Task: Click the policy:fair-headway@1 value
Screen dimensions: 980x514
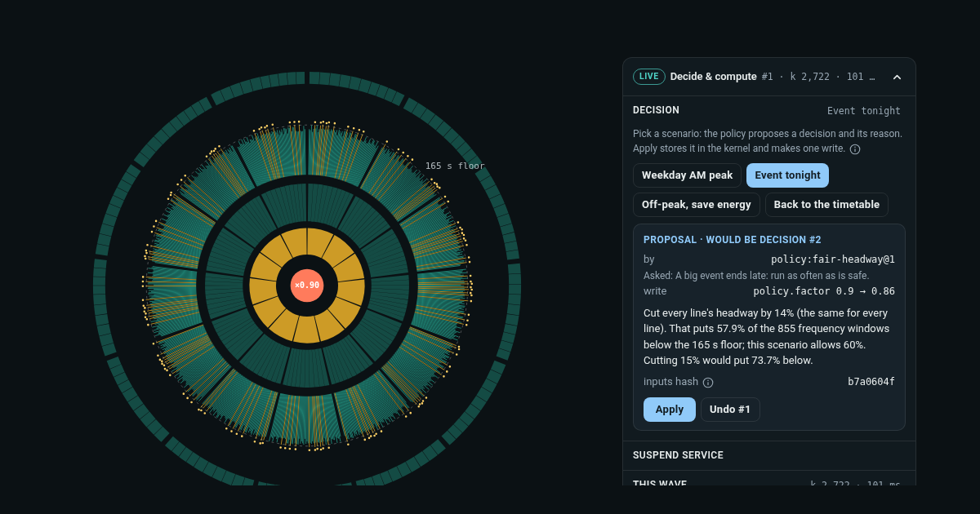Action: pyautogui.click(x=833, y=259)
